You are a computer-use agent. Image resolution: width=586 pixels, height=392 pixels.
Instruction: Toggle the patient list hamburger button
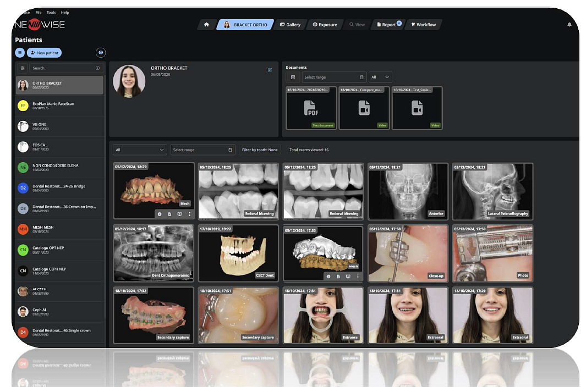pos(20,53)
